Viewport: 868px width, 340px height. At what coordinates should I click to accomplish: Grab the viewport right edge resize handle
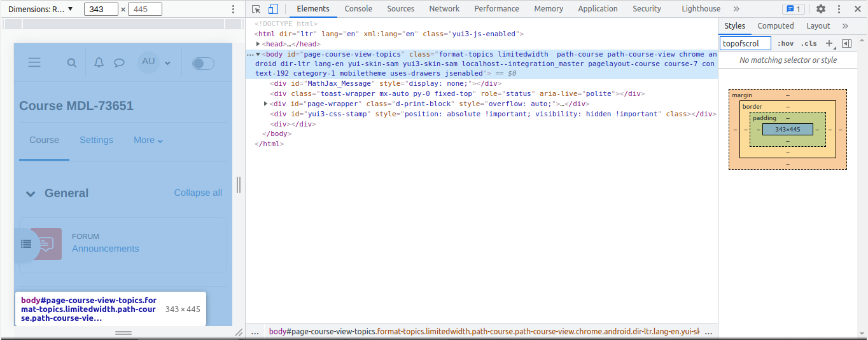pyautogui.click(x=239, y=185)
